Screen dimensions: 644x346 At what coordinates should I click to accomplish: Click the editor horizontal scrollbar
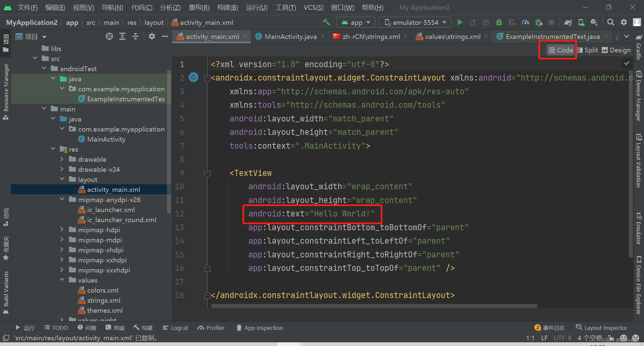pyautogui.click(x=374, y=306)
